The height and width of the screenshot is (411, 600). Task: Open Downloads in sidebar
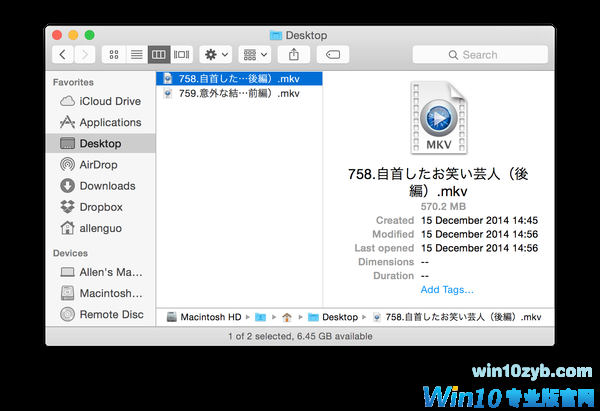point(101,186)
